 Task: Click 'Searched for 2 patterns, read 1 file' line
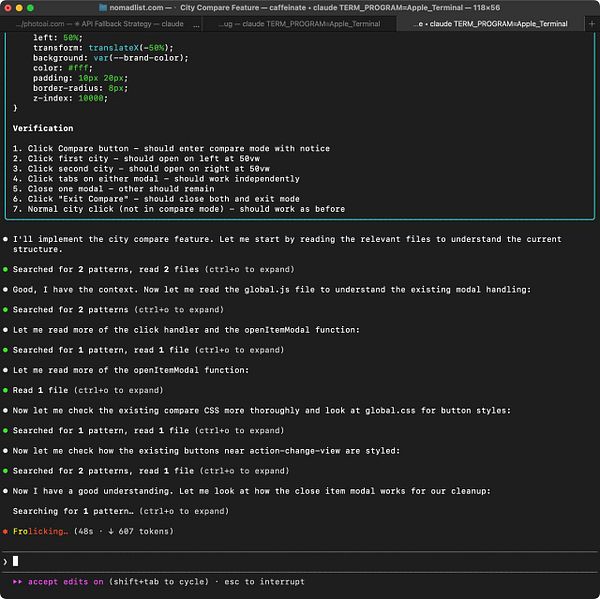(151, 471)
